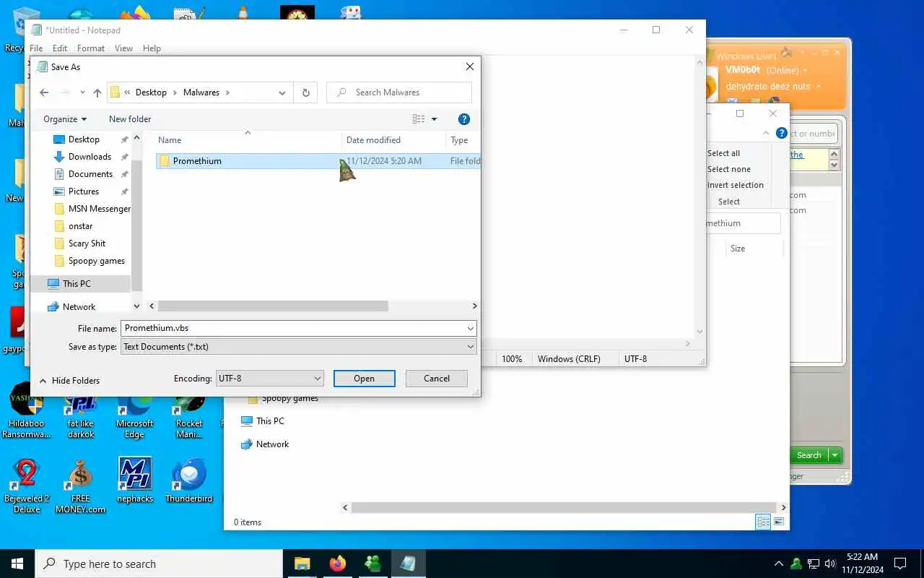
Task: Switch File Explorer to details view icon
Action: (763, 522)
